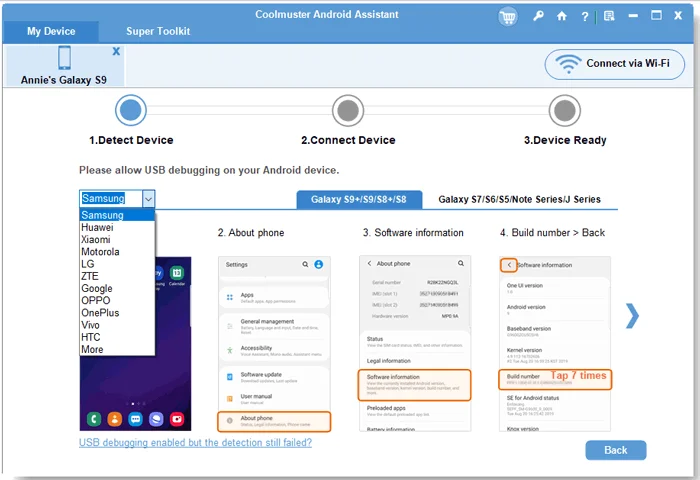The width and height of the screenshot is (700, 480).
Task: Click the 3. Software information screenshot
Action: pyautogui.click(x=415, y=343)
